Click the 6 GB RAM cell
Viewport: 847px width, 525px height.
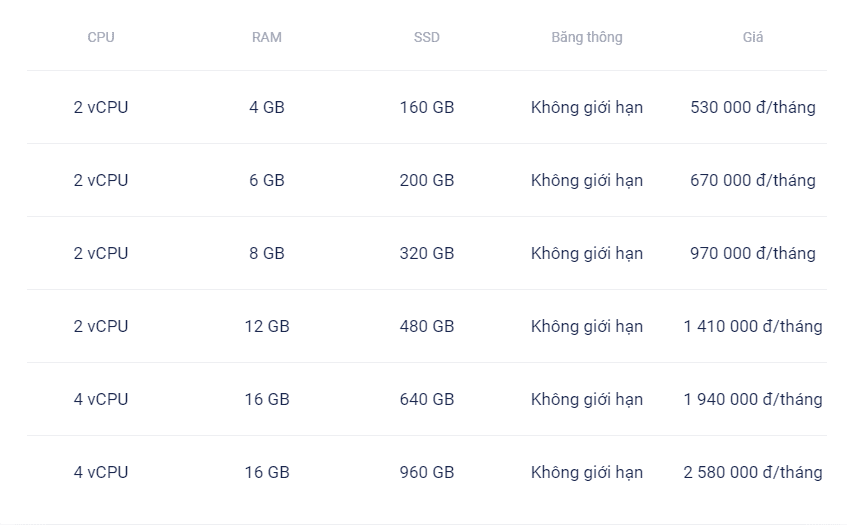pos(267,180)
